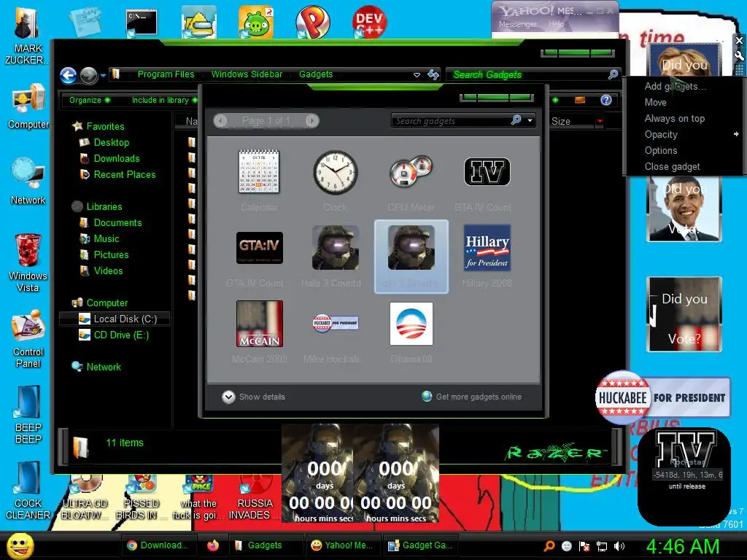Open recent pages dropdown beside forward button
The image size is (747, 560).
tap(103, 75)
